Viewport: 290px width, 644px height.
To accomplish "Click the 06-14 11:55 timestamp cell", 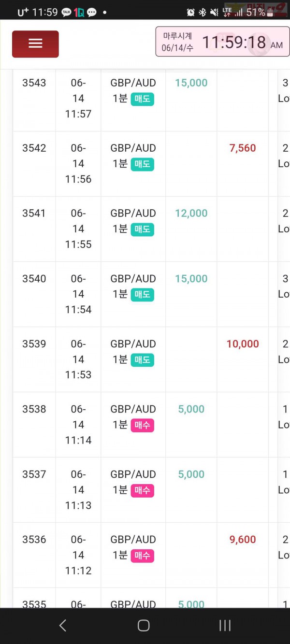I will (x=78, y=229).
